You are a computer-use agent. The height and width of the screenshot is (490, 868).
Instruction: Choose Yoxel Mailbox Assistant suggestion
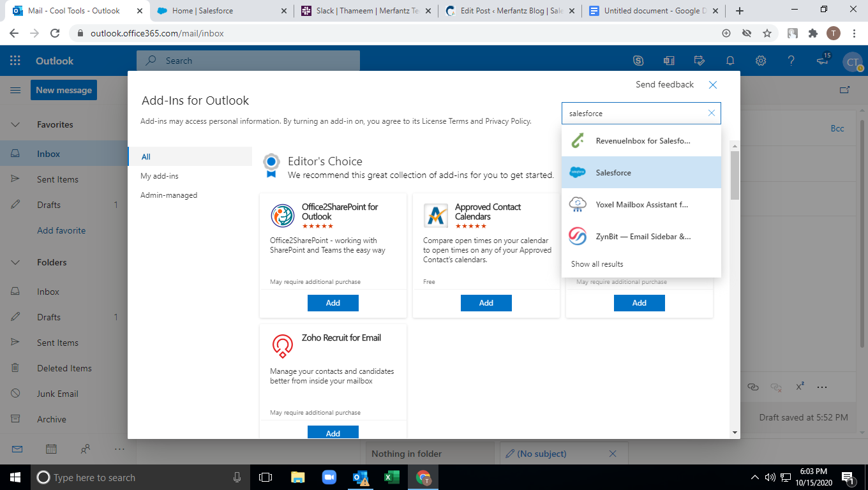pos(641,204)
